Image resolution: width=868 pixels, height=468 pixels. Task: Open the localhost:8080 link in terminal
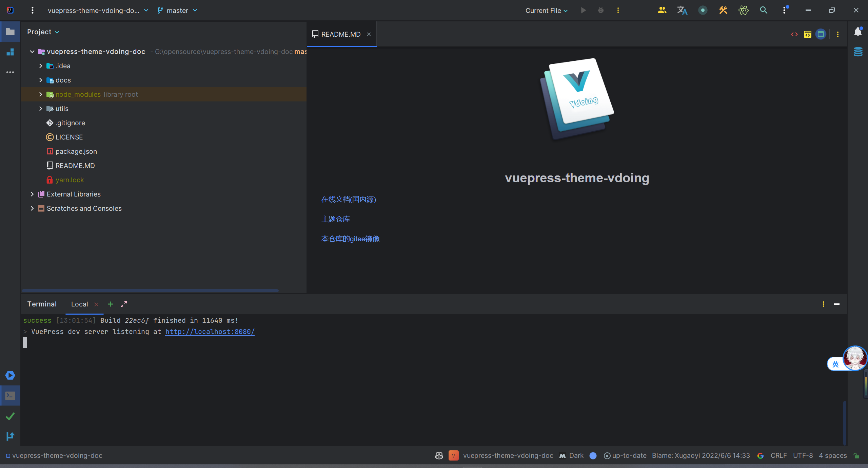210,332
